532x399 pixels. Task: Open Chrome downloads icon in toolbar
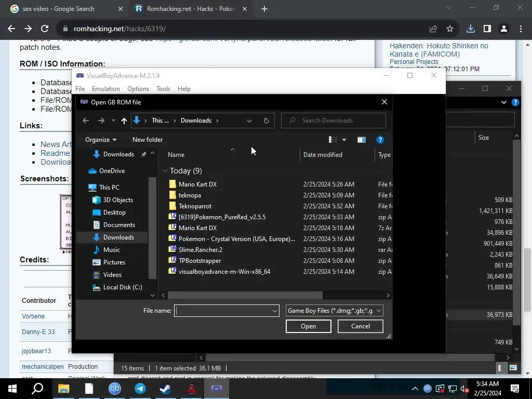[471, 29]
